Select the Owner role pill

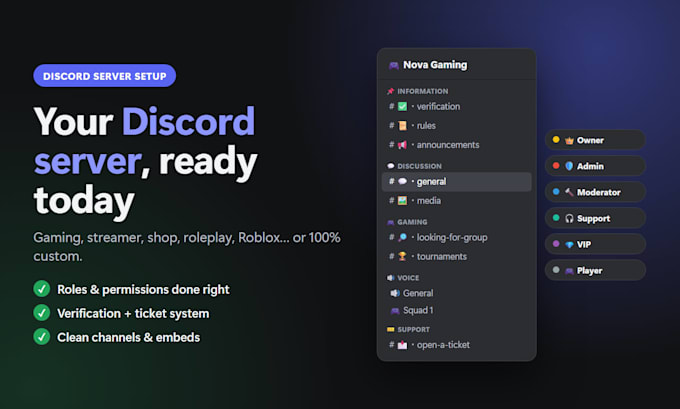pos(595,140)
